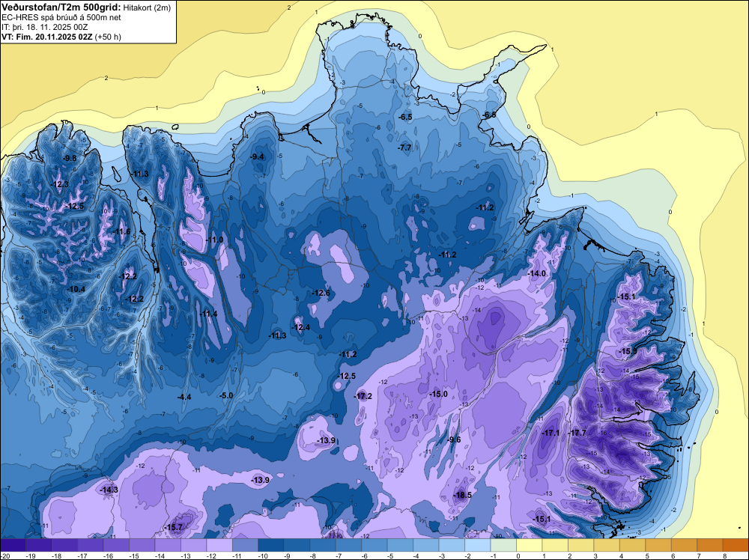The height and width of the screenshot is (560, 749).
Task: Select legend swatch between 7 and 8
Action: tap(710, 545)
